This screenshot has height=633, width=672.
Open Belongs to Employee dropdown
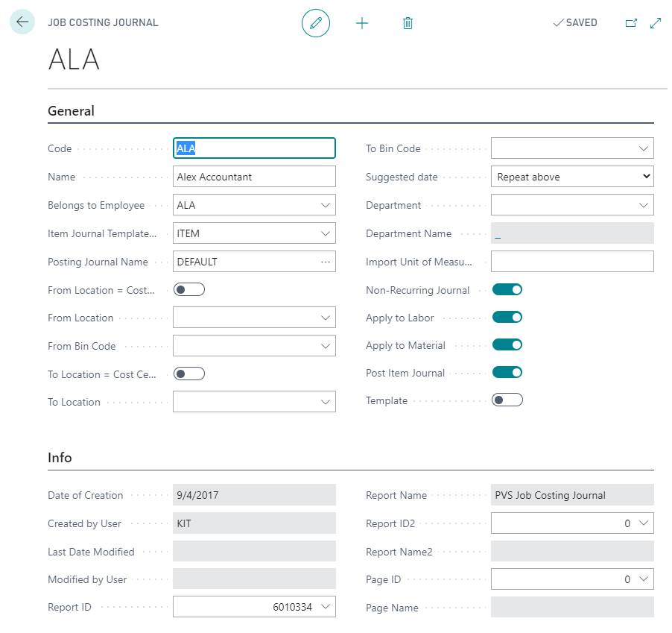(326, 206)
